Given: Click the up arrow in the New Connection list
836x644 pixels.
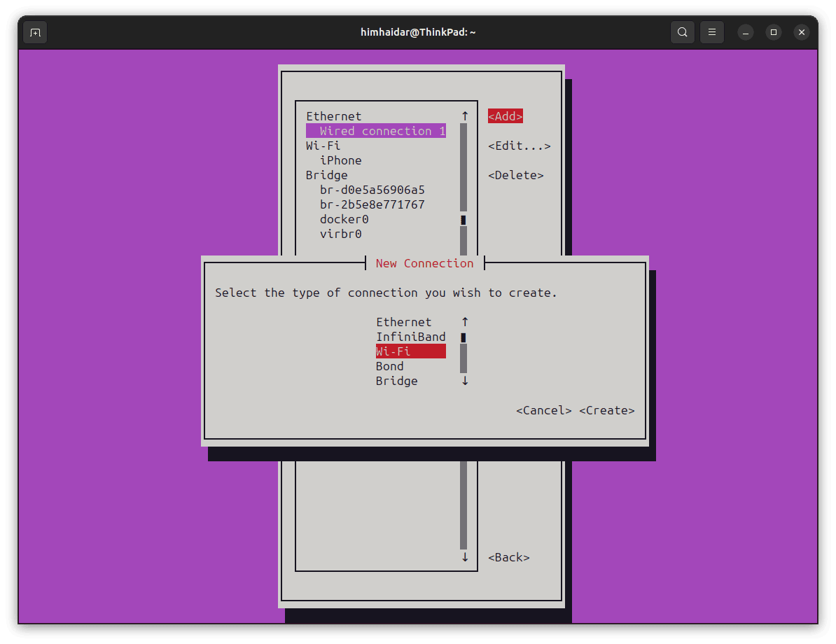Looking at the screenshot, I should click(x=464, y=321).
